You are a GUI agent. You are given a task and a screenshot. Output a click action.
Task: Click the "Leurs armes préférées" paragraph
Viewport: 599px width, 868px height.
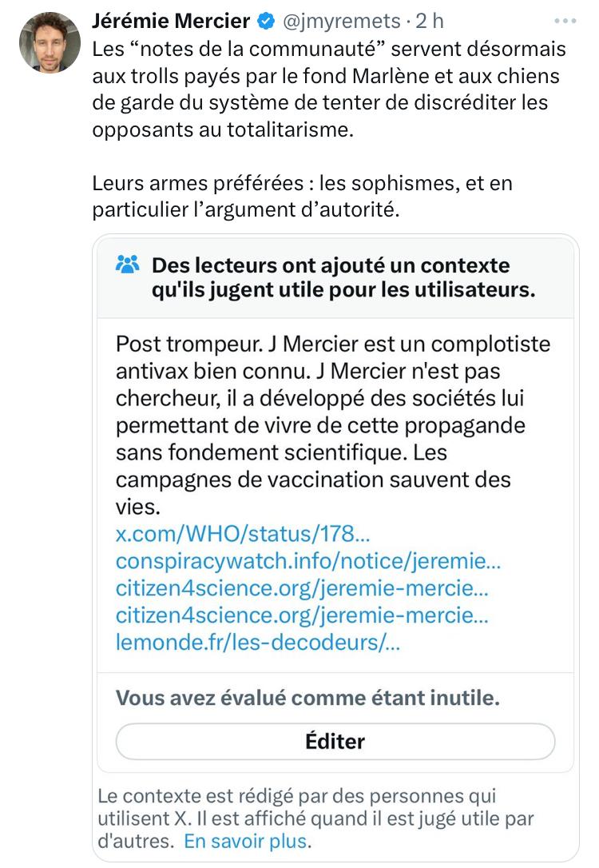302,197
